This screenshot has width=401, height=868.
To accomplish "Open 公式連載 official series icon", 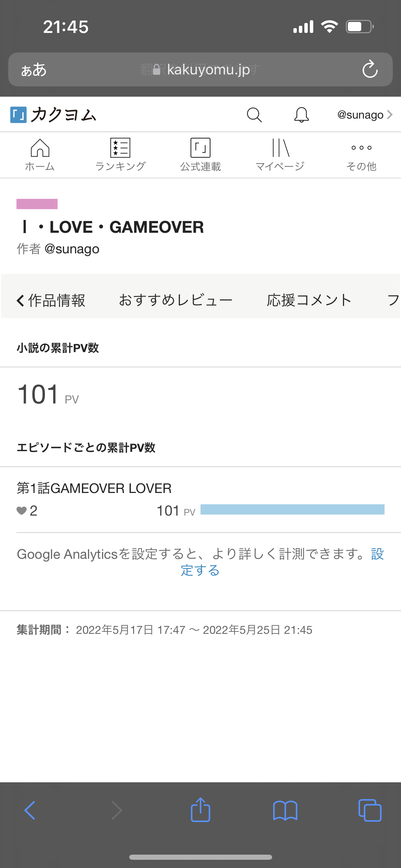I will pos(200,155).
